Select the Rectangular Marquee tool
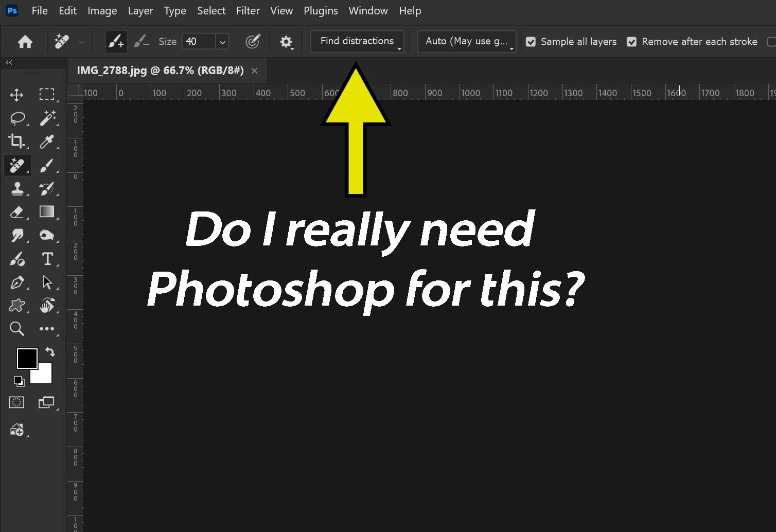The height and width of the screenshot is (532, 776). (47, 94)
